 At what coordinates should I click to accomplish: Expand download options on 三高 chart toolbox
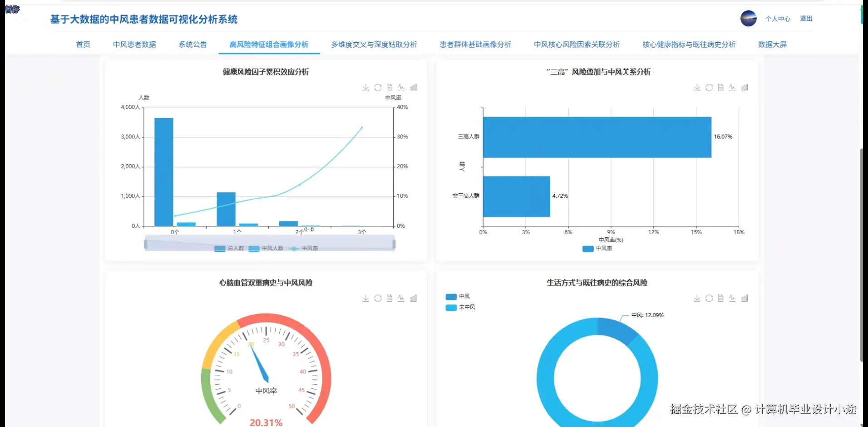pyautogui.click(x=697, y=88)
